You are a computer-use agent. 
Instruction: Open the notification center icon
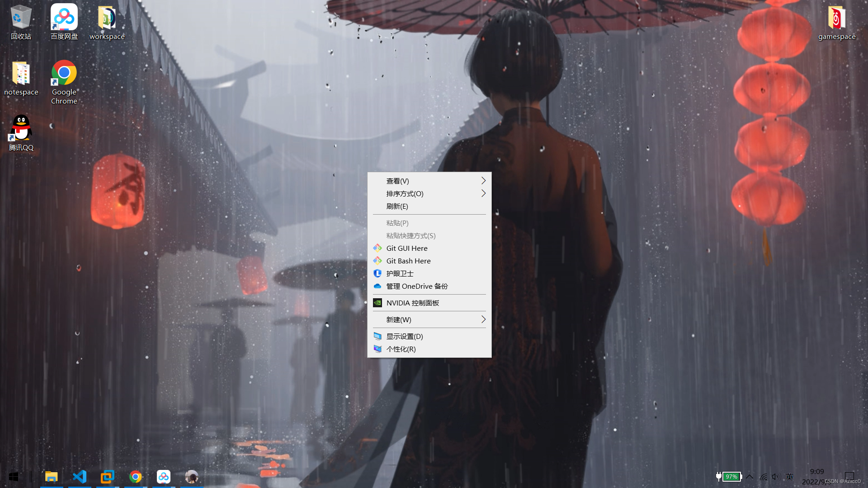[x=849, y=477]
